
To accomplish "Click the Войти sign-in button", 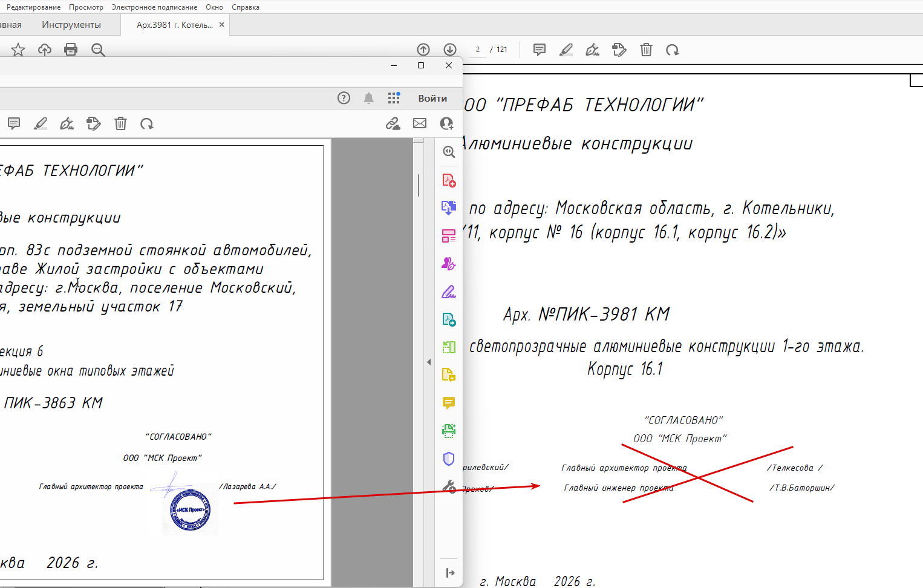I will pos(432,98).
